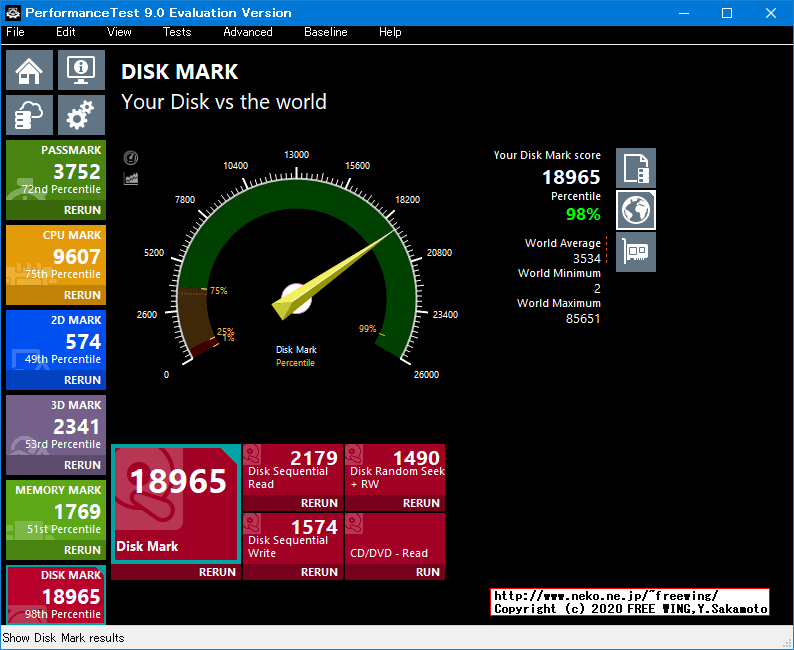Run the CD/DVD - Read test
Image resolution: width=794 pixels, height=650 pixels.
tap(427, 572)
